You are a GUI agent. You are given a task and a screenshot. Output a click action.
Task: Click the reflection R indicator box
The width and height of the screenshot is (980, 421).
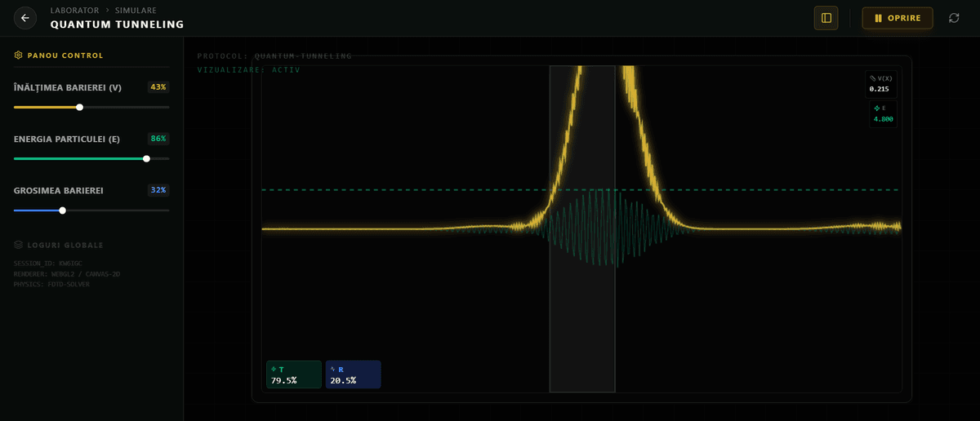click(x=353, y=374)
